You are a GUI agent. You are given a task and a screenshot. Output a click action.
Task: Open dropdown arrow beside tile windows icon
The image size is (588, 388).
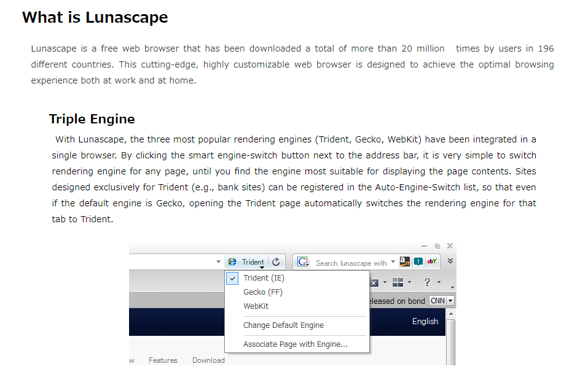[409, 282]
